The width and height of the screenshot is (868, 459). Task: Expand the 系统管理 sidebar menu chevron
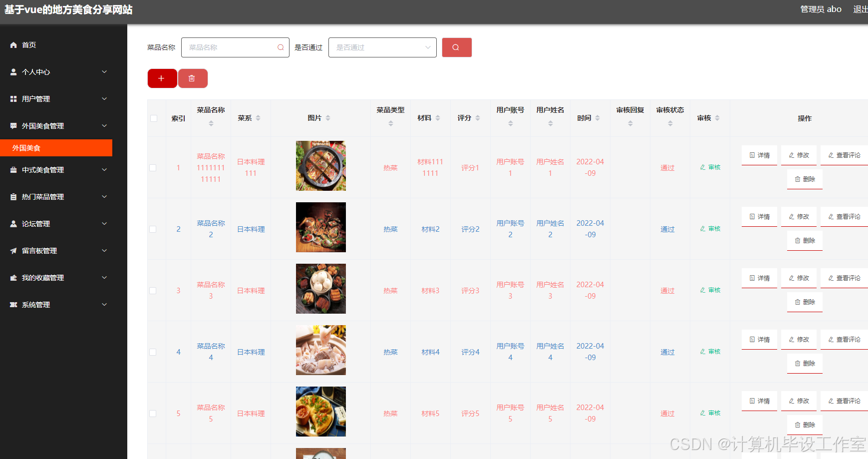click(104, 305)
